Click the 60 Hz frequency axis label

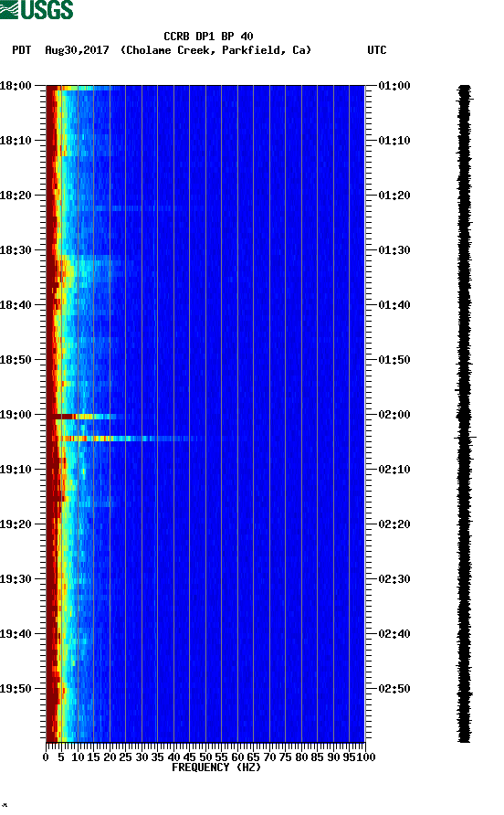coord(237,757)
